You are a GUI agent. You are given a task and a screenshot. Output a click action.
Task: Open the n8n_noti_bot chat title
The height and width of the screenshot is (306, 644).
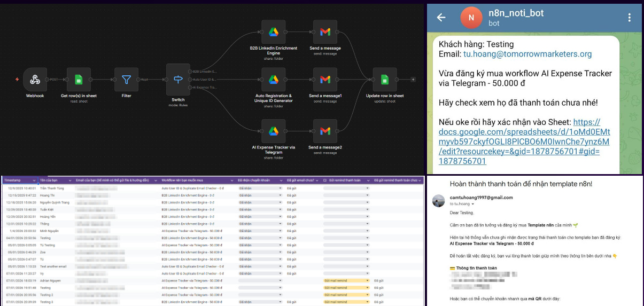click(517, 12)
